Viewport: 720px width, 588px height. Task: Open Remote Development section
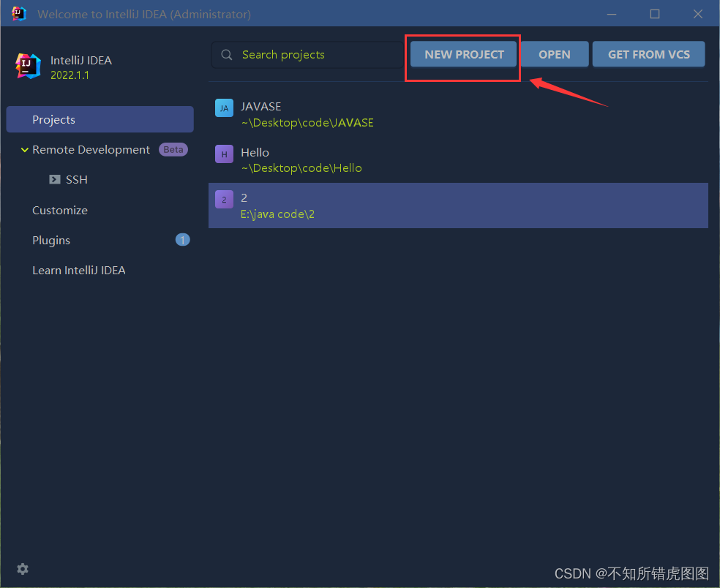click(x=91, y=150)
